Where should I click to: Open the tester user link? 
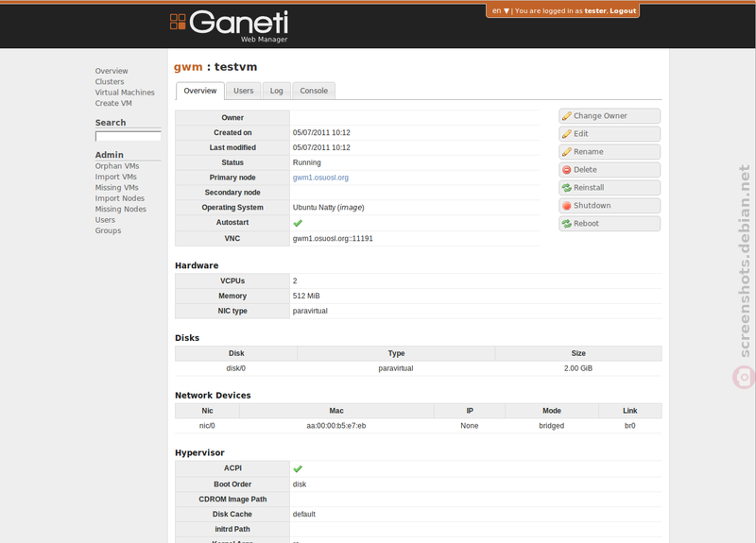[595, 10]
